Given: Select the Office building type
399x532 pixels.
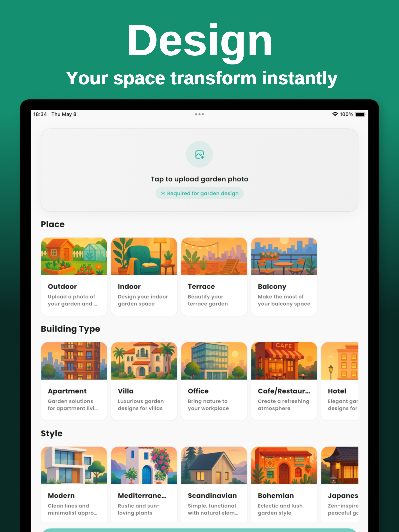Looking at the screenshot, I should pyautogui.click(x=214, y=381).
